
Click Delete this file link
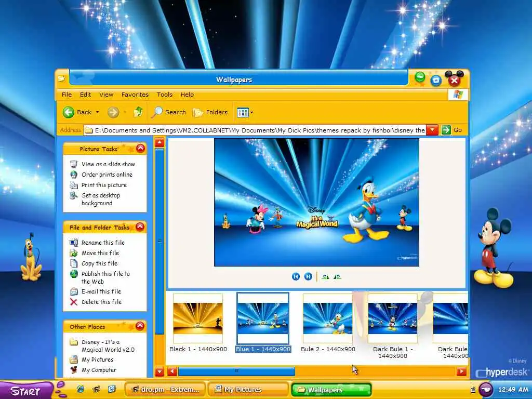tap(101, 302)
